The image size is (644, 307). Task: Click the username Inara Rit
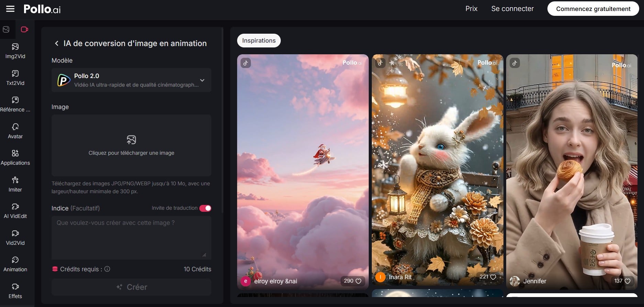pyautogui.click(x=400, y=277)
